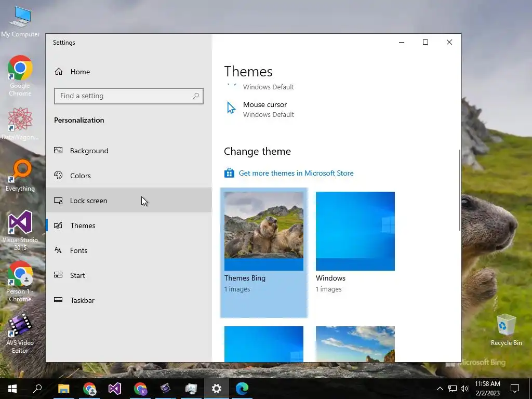
Task: Click the Microsoft Store bag icon
Action: [229, 173]
